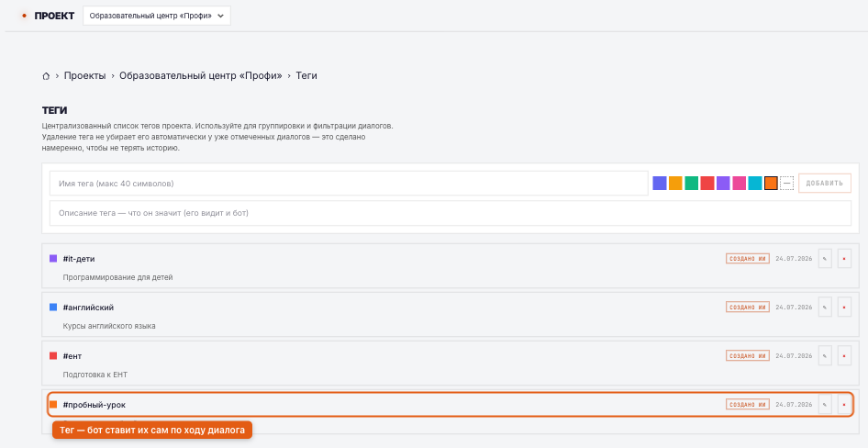Click the ТЕГИ page heading
Image resolution: width=868 pixels, height=448 pixels.
(55, 111)
